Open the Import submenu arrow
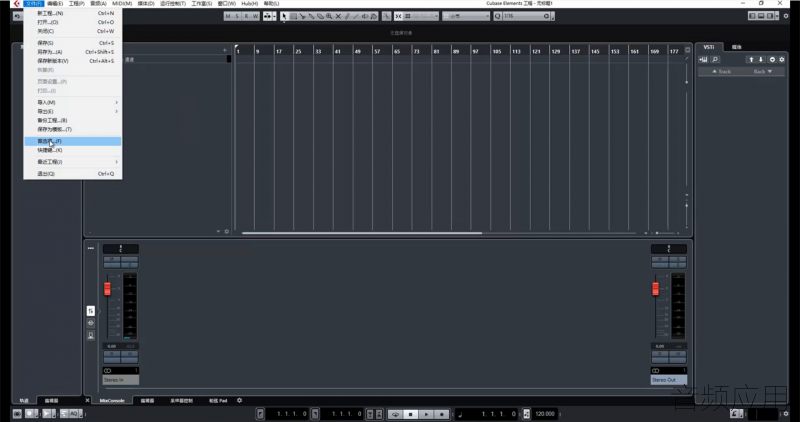The width and height of the screenshot is (800, 422). pyautogui.click(x=116, y=103)
